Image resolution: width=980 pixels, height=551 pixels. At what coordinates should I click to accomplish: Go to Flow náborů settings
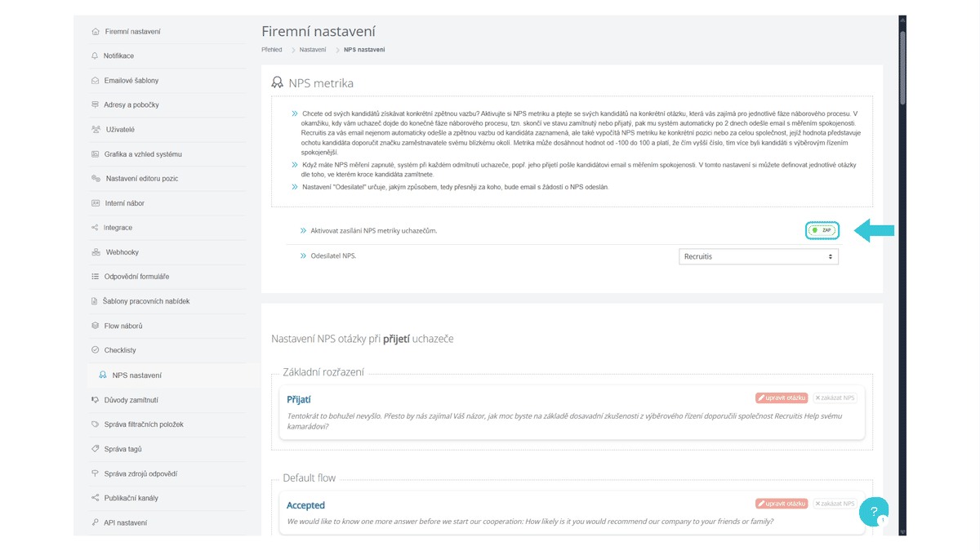(123, 326)
